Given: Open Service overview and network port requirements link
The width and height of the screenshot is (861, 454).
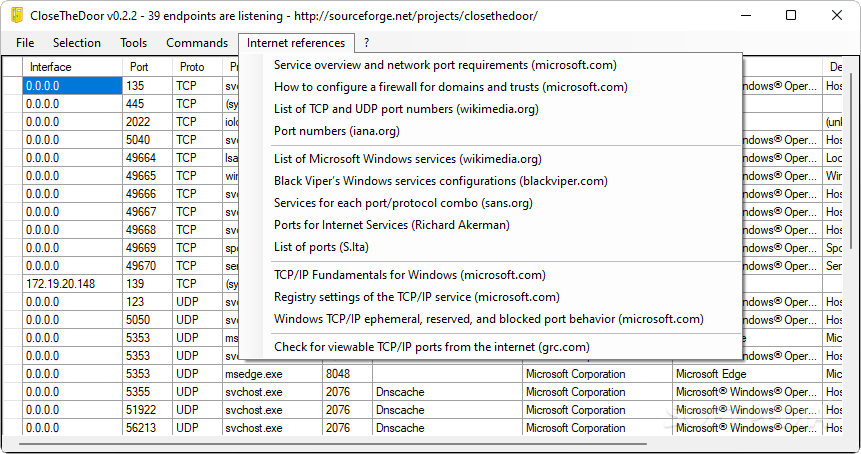Looking at the screenshot, I should tap(445, 65).
